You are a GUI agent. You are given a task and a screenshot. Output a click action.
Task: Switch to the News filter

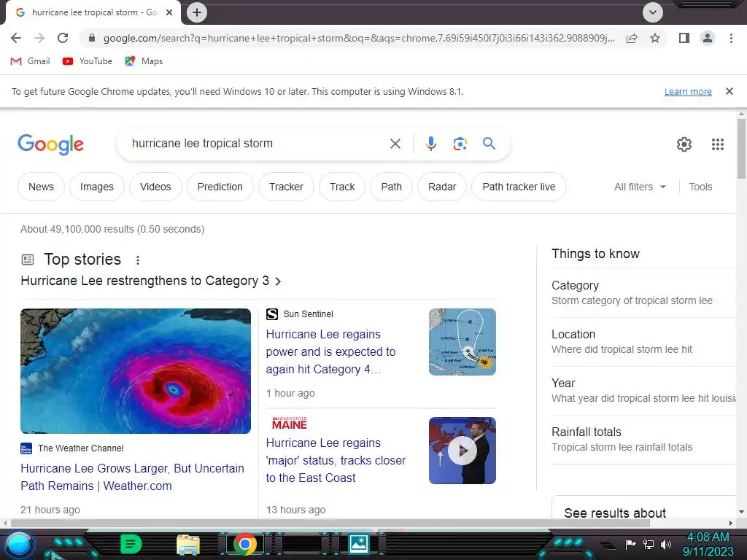(41, 187)
